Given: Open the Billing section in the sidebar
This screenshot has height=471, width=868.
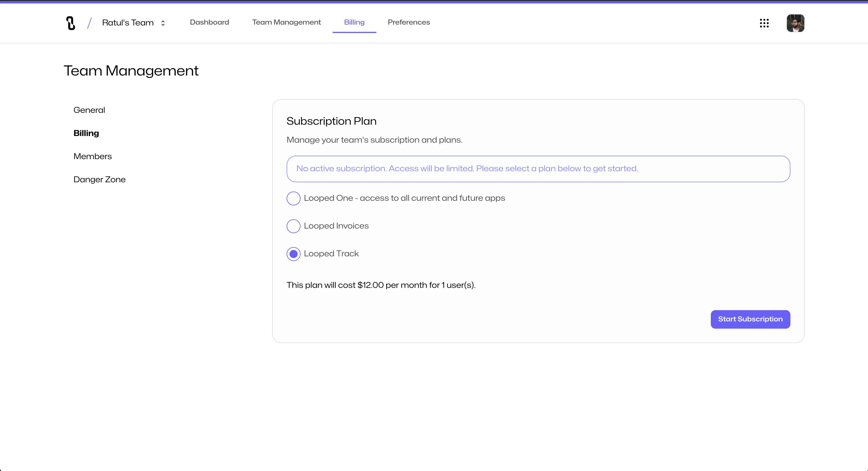Looking at the screenshot, I should [86, 133].
